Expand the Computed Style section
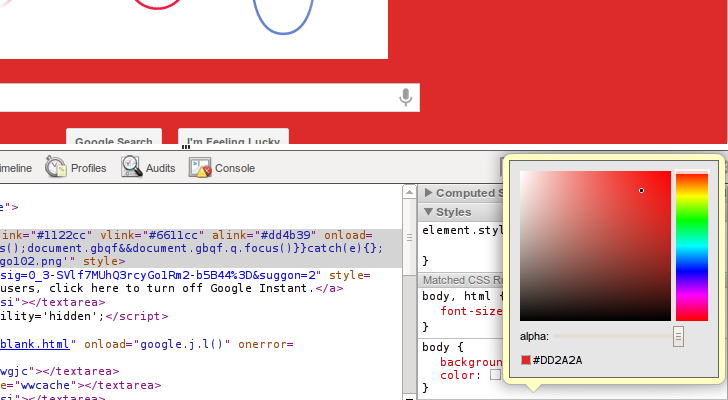 428,193
